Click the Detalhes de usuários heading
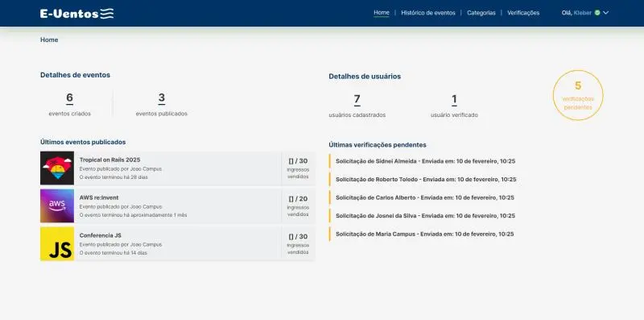Viewport: 644px width, 320px height. pyautogui.click(x=365, y=76)
